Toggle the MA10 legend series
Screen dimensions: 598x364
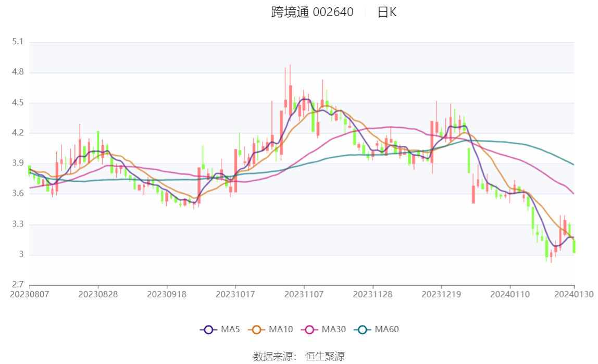[270, 329]
